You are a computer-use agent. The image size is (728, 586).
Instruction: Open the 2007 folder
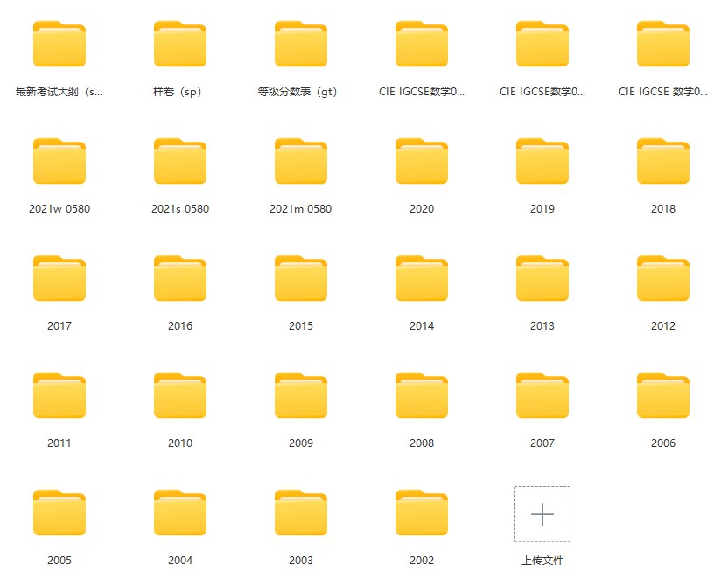point(542,395)
